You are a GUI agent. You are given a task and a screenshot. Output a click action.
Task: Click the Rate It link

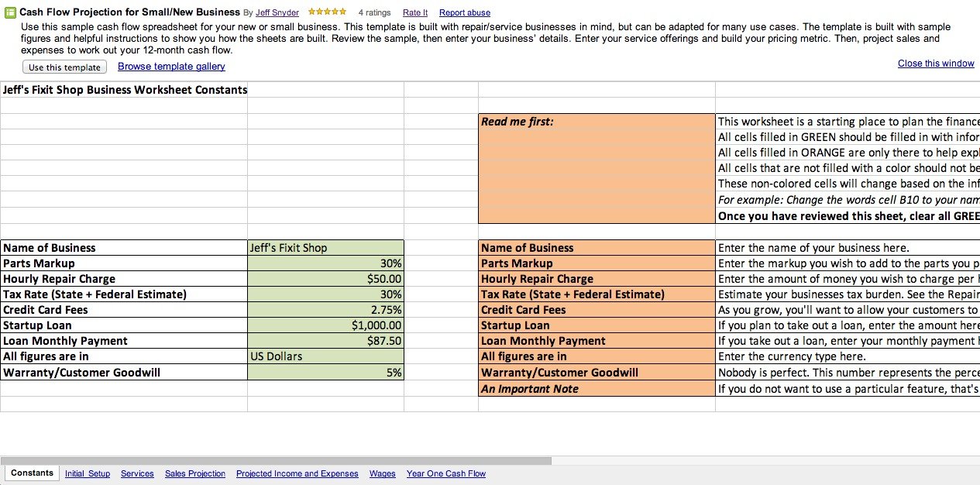(x=415, y=13)
